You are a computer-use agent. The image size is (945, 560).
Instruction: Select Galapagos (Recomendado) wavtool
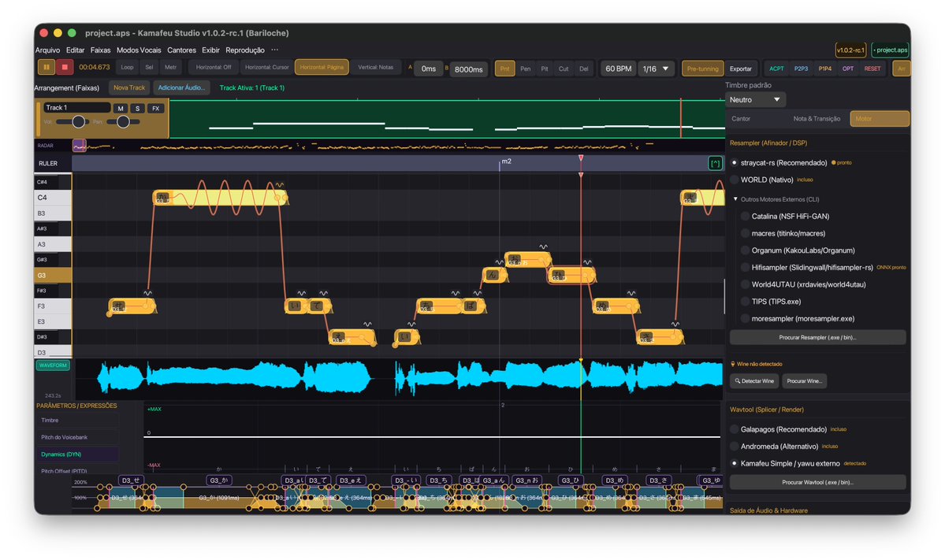[777, 429]
